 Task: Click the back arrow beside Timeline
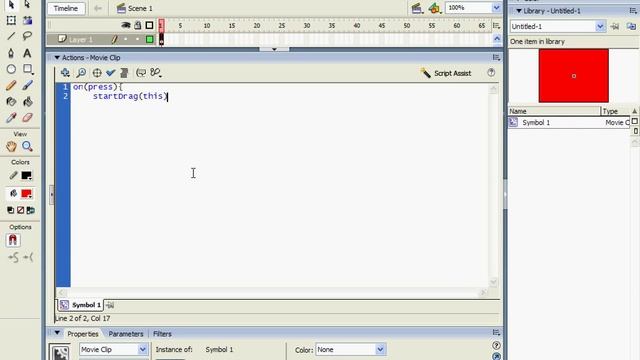tap(98, 8)
